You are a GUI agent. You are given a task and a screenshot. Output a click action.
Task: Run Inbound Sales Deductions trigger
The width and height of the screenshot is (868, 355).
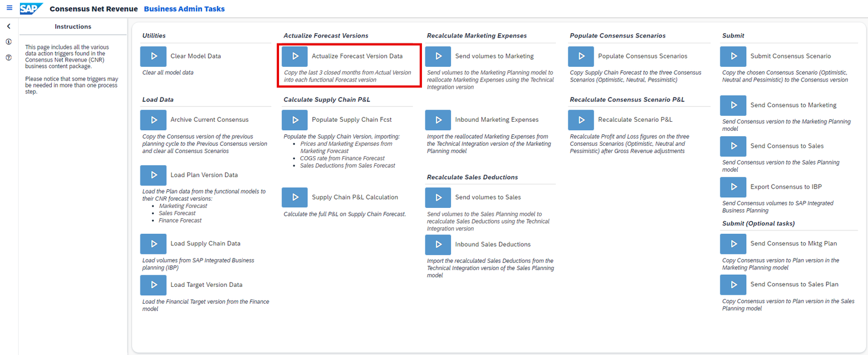438,244
